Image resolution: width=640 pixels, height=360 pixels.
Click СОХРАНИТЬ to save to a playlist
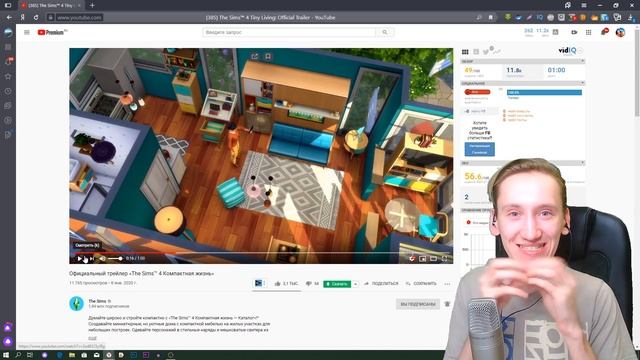(x=421, y=283)
